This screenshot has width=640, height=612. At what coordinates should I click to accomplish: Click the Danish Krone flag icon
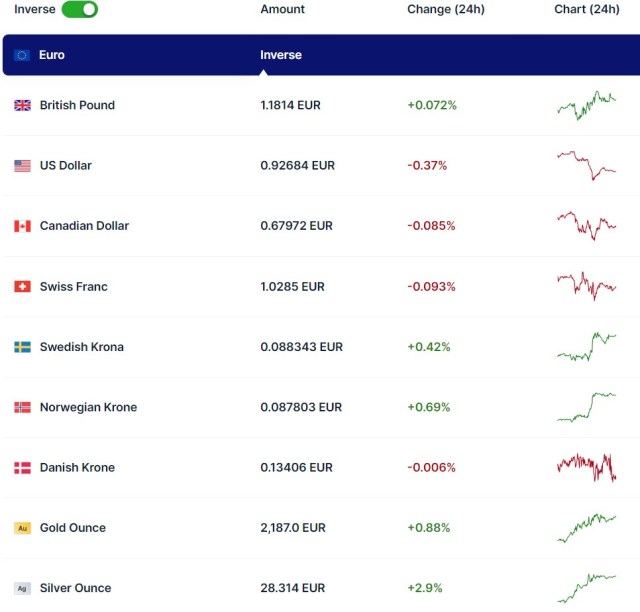pyautogui.click(x=22, y=468)
